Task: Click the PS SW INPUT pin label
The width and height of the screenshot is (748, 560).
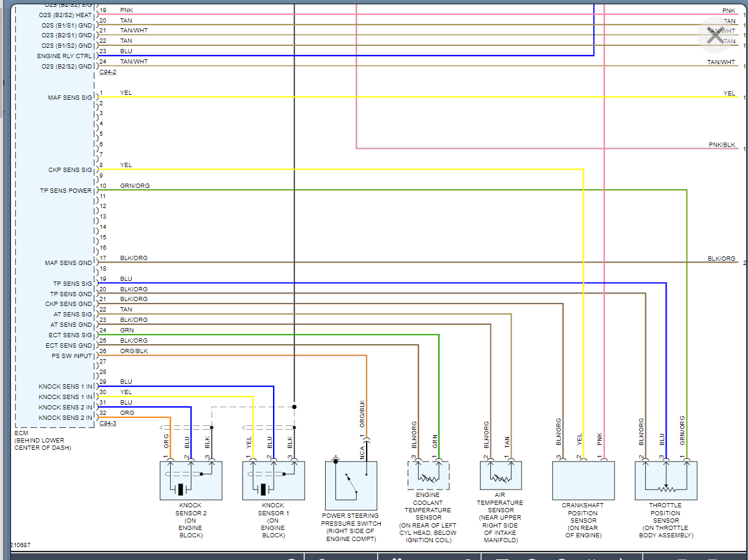Action: pos(72,356)
